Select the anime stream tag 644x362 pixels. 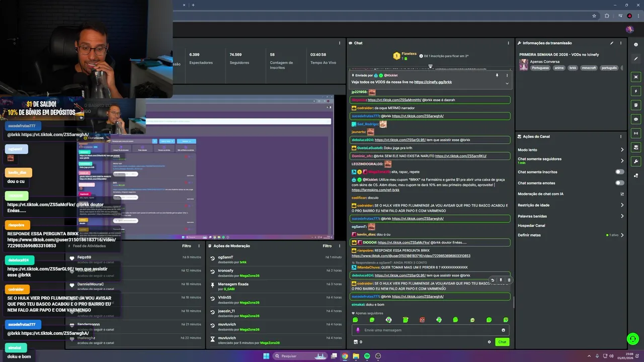pyautogui.click(x=559, y=68)
